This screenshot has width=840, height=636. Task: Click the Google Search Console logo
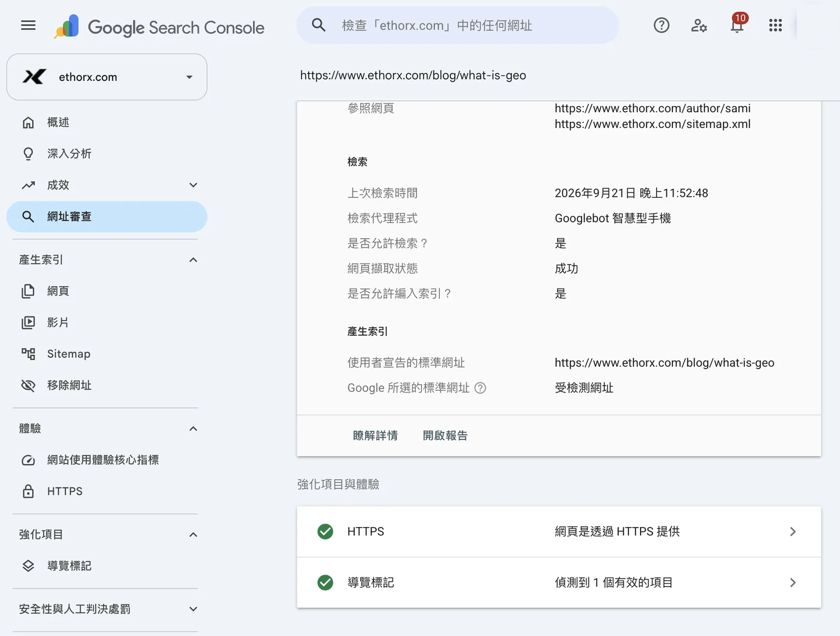click(160, 27)
